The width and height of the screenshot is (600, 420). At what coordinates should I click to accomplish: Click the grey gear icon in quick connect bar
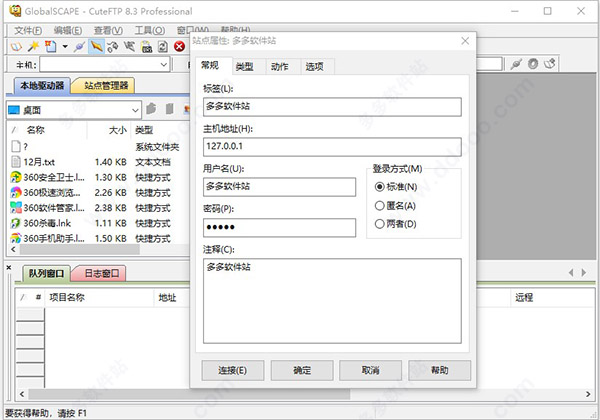tap(533, 64)
